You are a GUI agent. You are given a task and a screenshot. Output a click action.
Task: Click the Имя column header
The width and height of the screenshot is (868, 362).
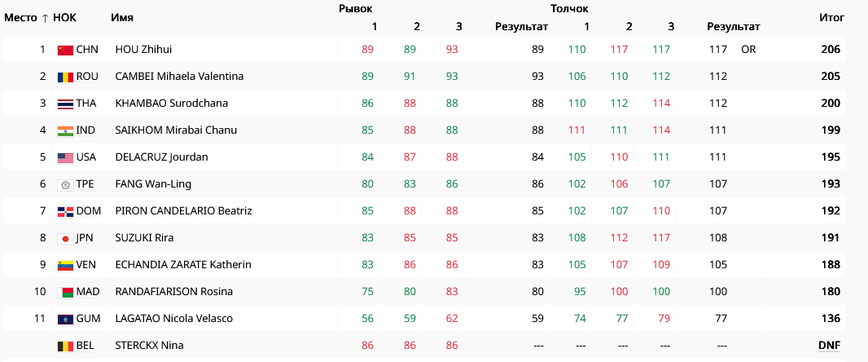pos(122,17)
